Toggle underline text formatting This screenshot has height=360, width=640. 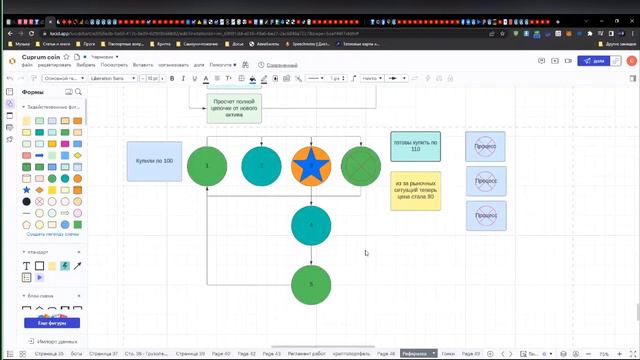click(194, 78)
